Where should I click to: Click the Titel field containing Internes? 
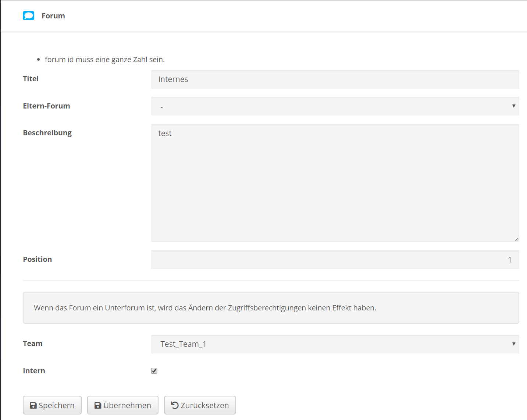point(335,79)
